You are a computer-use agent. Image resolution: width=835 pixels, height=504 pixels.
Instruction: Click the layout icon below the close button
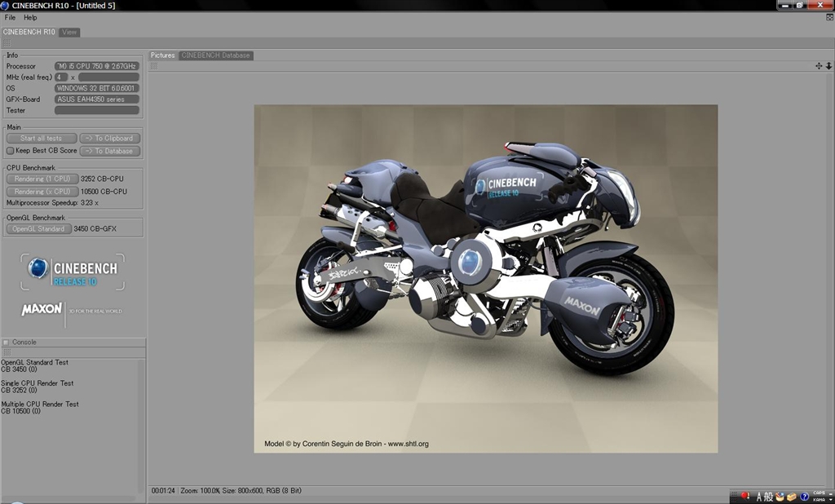click(829, 17)
